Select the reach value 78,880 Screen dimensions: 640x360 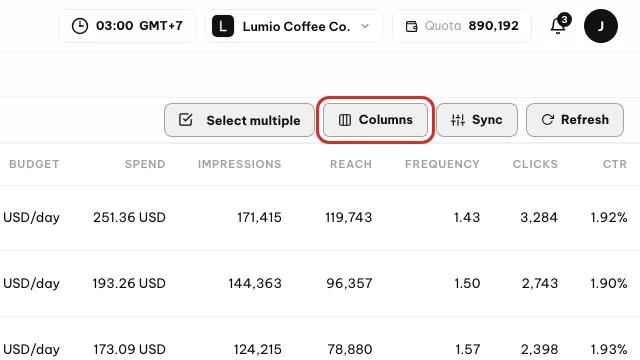(x=350, y=349)
